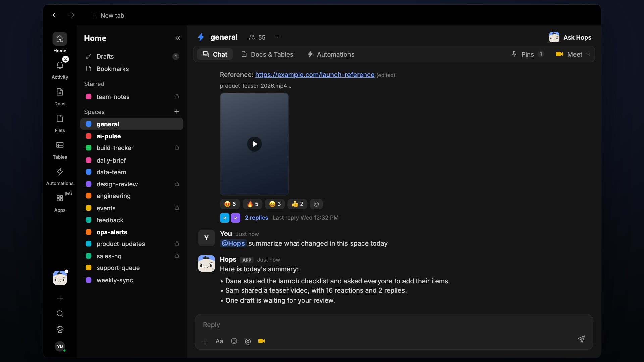Add a new reaction with smiley button

pos(316,204)
